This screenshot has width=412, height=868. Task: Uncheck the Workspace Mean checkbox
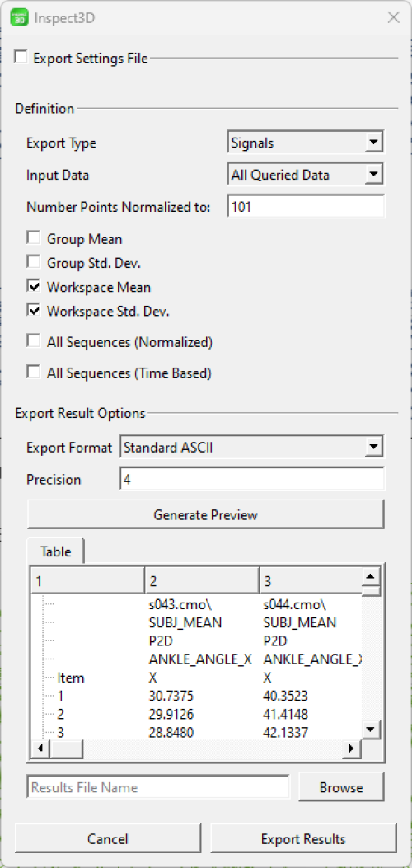34,287
